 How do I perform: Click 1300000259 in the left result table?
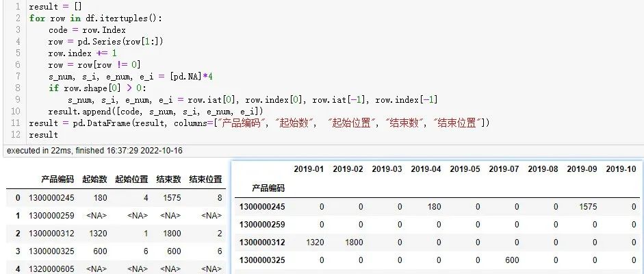(x=51, y=216)
